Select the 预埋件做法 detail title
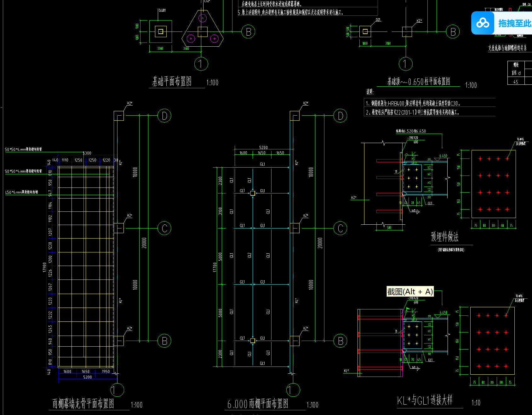 click(445, 237)
